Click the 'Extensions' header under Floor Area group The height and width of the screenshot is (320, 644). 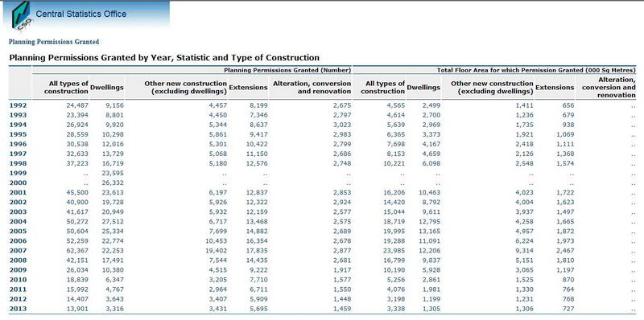click(555, 88)
